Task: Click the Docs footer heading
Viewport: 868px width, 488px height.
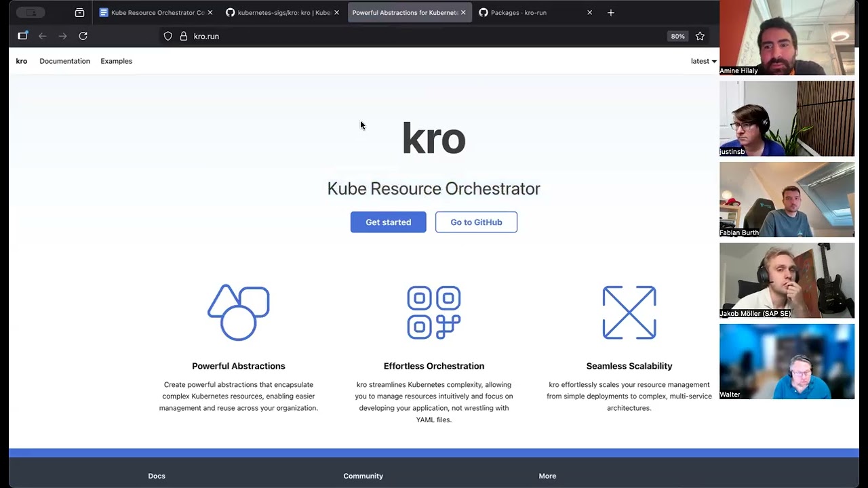Action: pyautogui.click(x=157, y=476)
